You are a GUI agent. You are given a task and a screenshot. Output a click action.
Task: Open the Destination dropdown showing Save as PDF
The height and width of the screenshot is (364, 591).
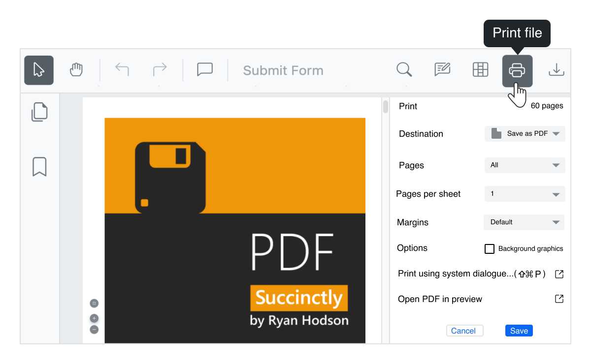coord(525,133)
